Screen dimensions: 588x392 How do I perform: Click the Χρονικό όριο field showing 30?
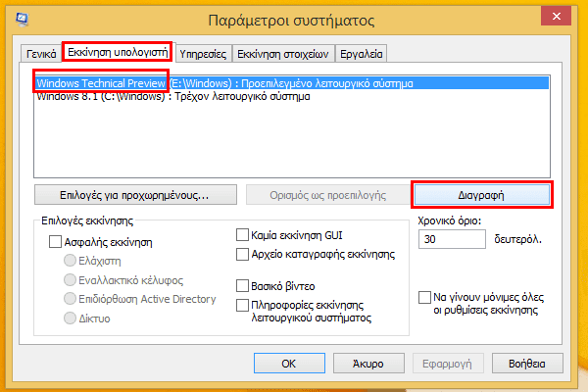(452, 239)
